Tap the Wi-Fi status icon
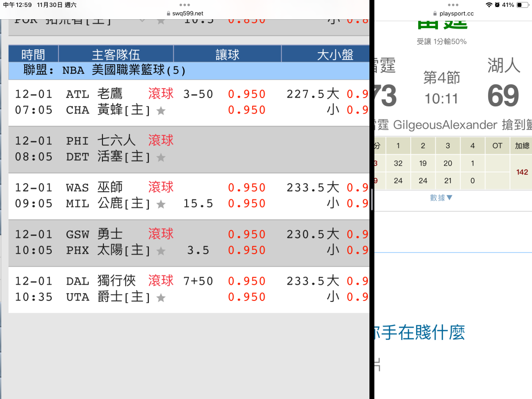This screenshot has height=399, width=532. click(489, 5)
